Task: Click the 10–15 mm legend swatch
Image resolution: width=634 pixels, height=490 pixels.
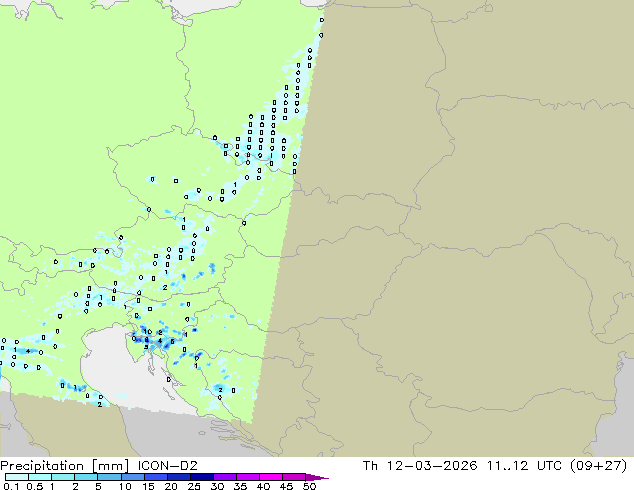Action: (132, 477)
